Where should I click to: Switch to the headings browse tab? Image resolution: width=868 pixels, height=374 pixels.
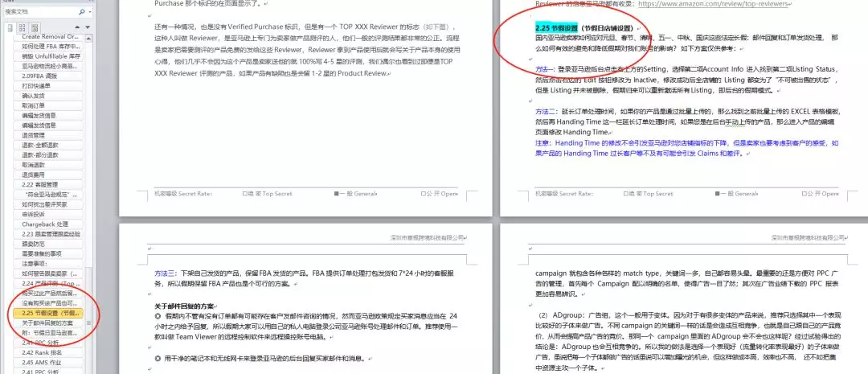(x=10, y=27)
